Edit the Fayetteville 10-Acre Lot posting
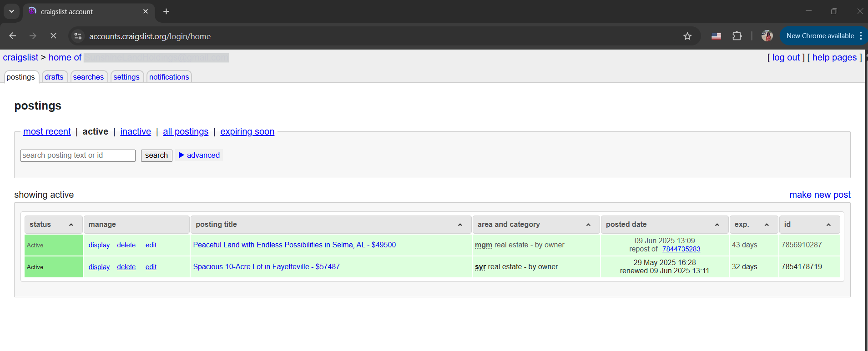868x351 pixels. click(151, 267)
